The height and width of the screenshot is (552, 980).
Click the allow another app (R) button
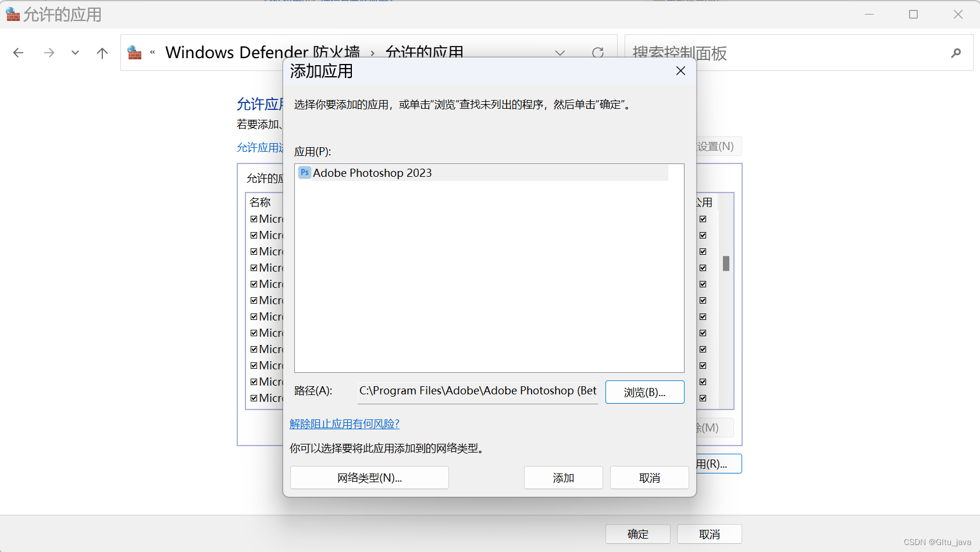coord(719,464)
